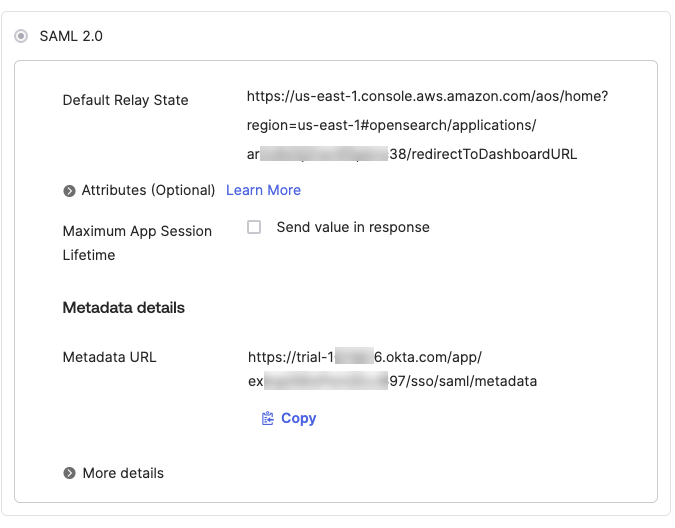Click the More details label

pyautogui.click(x=123, y=473)
